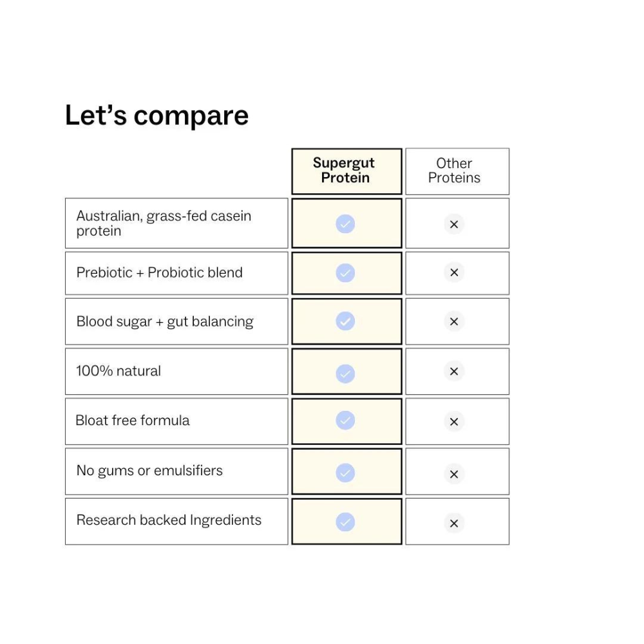Click X icon in Prebiotic + Probiotic row
The image size is (644, 644).
pyautogui.click(x=454, y=272)
